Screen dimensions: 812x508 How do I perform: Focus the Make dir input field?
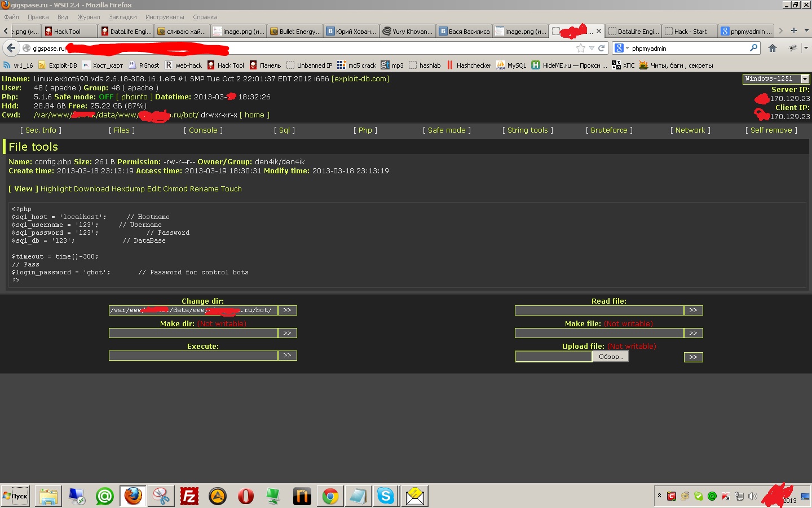click(193, 333)
